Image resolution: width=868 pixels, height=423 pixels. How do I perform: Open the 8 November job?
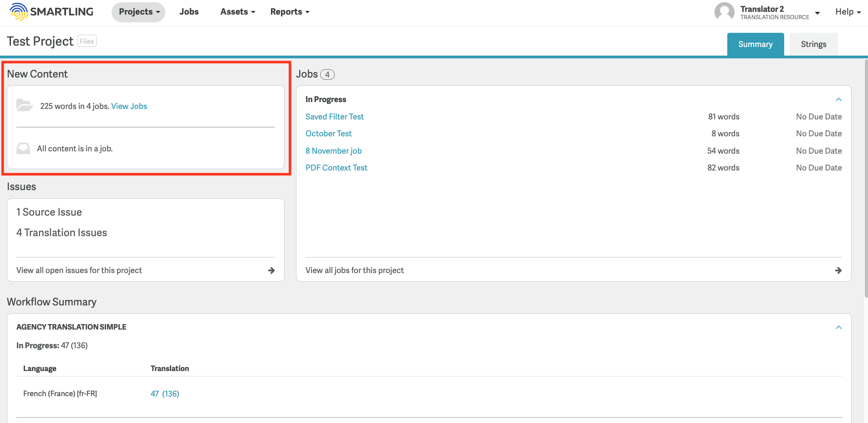[x=334, y=151]
